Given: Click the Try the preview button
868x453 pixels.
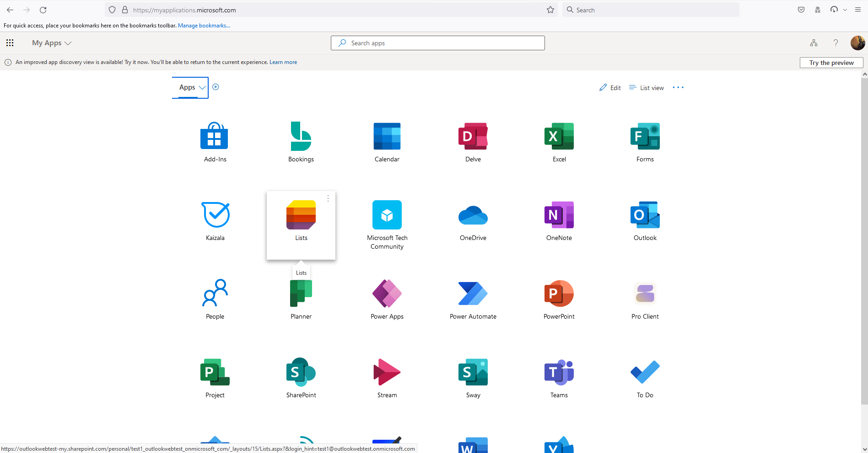Looking at the screenshot, I should [831, 63].
